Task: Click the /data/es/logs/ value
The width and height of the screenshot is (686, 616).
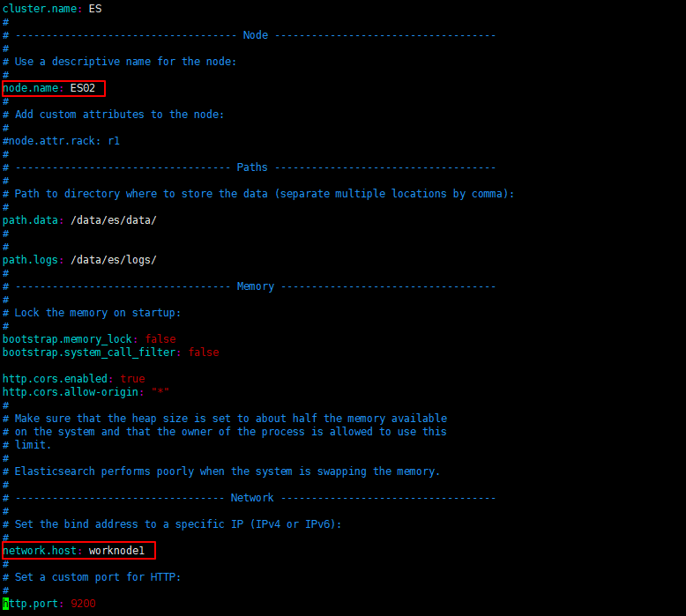Action: [114, 260]
